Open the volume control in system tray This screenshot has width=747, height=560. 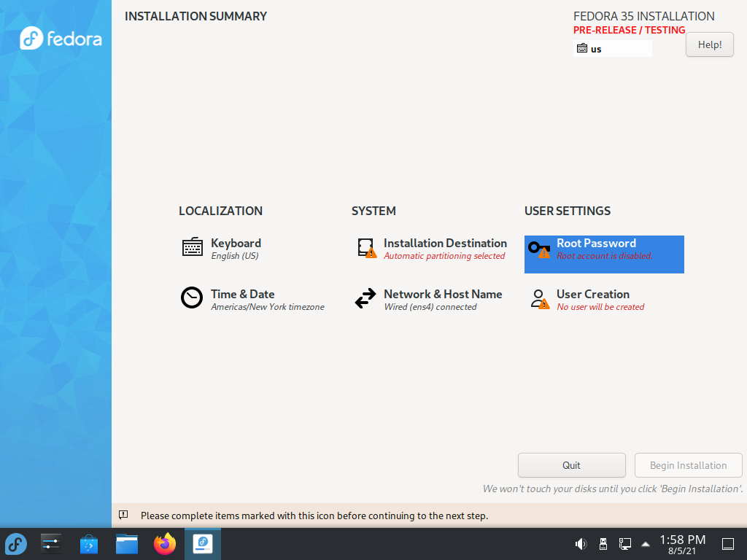click(x=581, y=544)
